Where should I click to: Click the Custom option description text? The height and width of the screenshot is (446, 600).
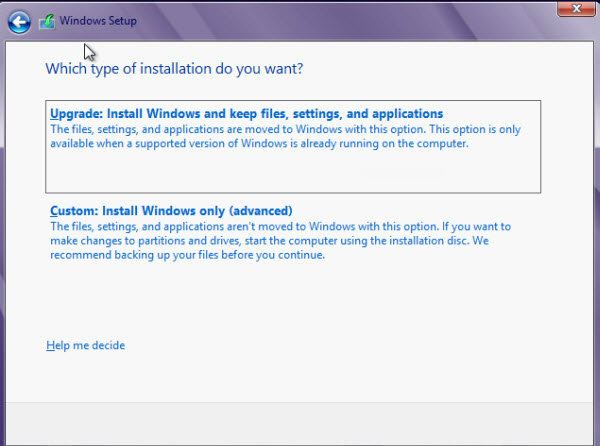(280, 241)
